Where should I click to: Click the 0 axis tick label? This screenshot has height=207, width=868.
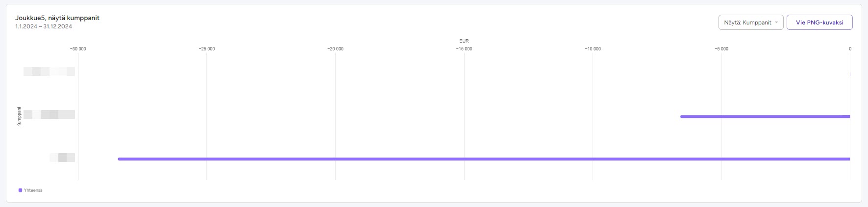coord(850,49)
